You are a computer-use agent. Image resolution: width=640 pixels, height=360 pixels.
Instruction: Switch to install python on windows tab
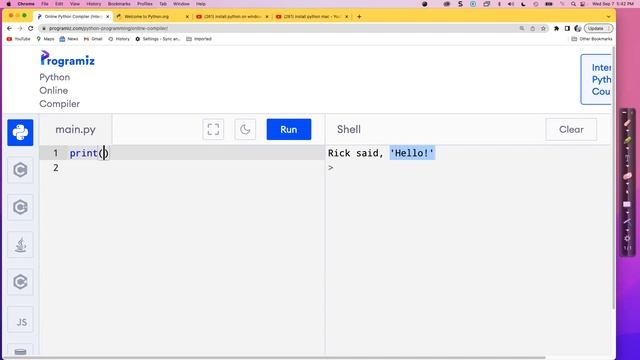(x=232, y=17)
